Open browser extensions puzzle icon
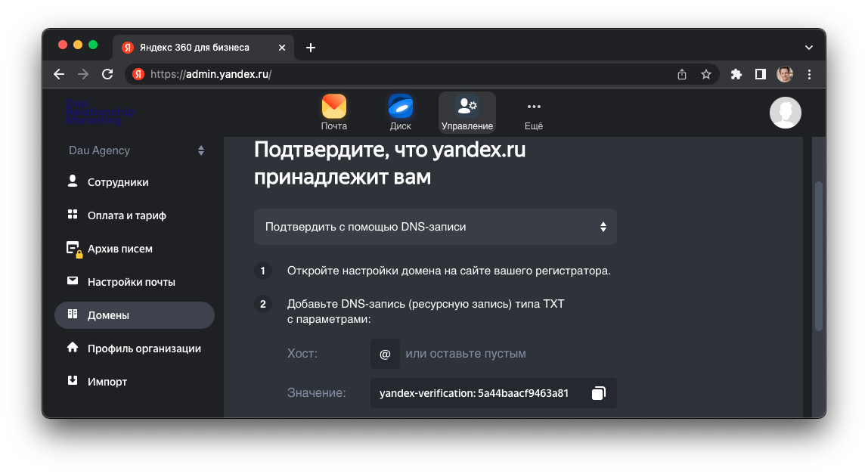 pyautogui.click(x=736, y=74)
